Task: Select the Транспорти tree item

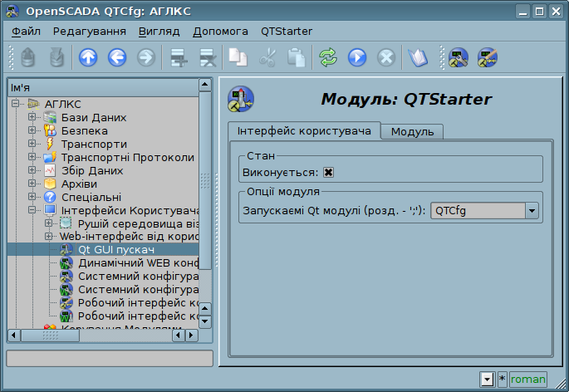Action: [x=94, y=145]
